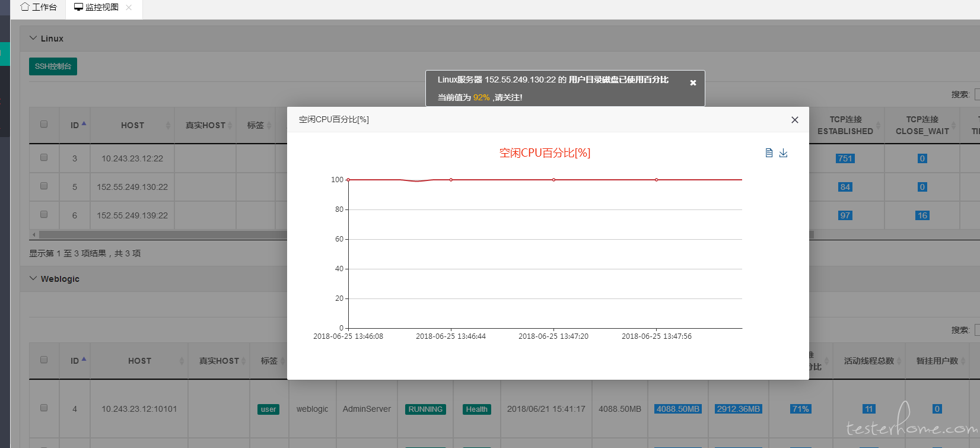Click the 84 ESTABLISHED value badge
Viewport: 980px width, 448px height.
click(x=845, y=187)
